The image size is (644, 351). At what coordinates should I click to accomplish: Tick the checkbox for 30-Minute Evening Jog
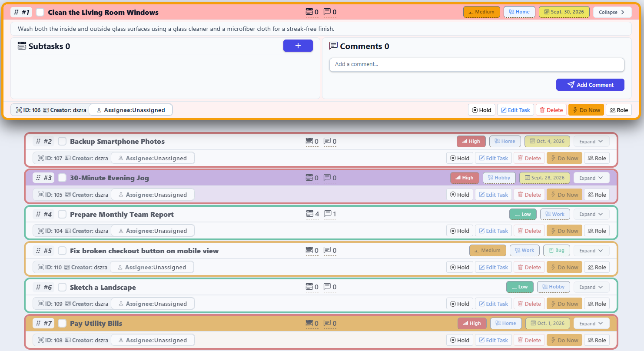click(x=62, y=178)
